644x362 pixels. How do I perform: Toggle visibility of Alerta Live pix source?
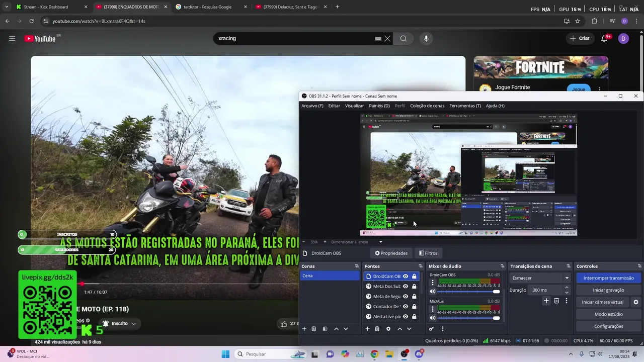406,316
